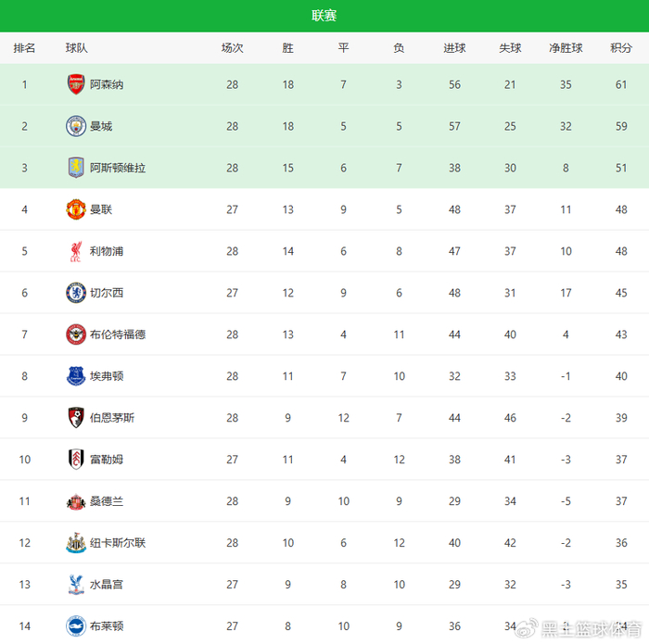Open the 富勒姆 team name link
This screenshot has width=649, height=644.
(107, 460)
